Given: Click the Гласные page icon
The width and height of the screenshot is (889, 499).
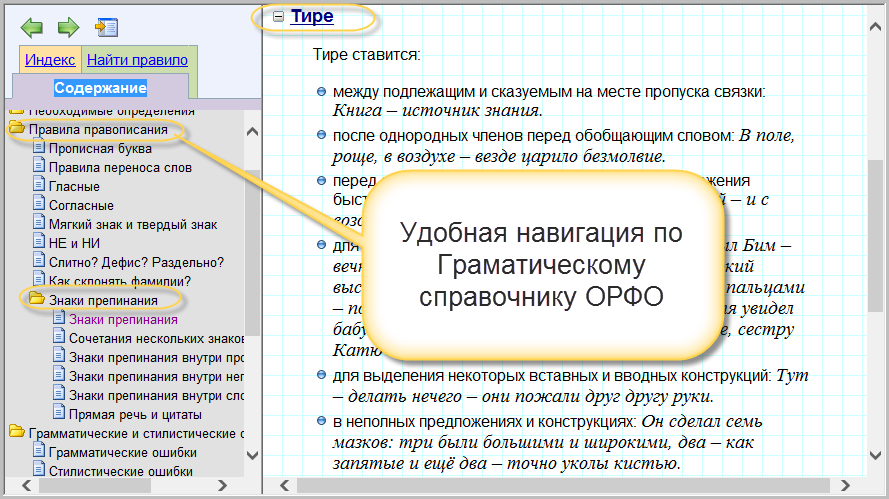Looking at the screenshot, I should [39, 184].
